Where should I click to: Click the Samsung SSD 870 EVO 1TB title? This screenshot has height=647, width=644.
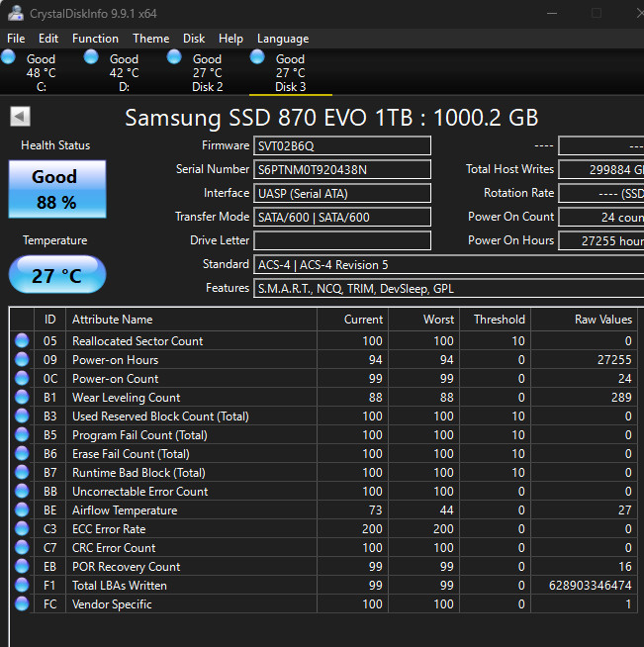pos(331,118)
